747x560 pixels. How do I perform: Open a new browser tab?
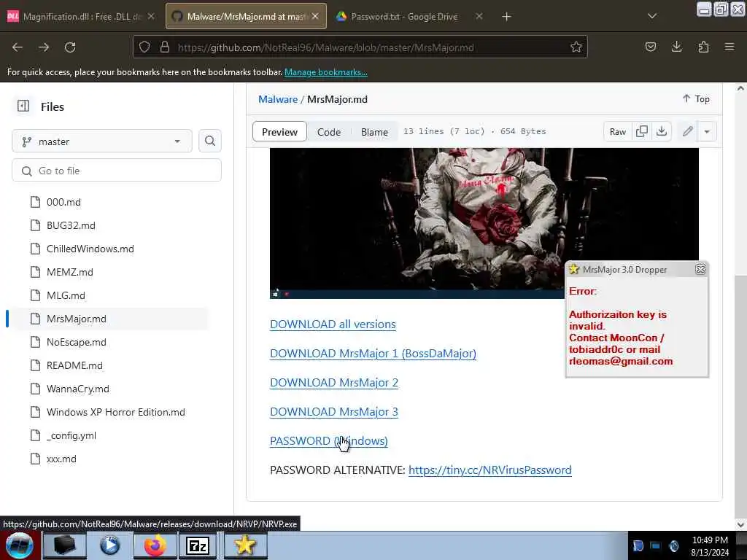click(x=506, y=17)
